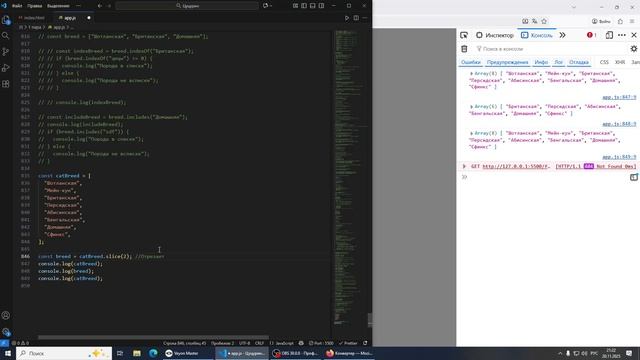
Task: Change CRLF end-of-line sequence in the status bar
Action: 260,343
